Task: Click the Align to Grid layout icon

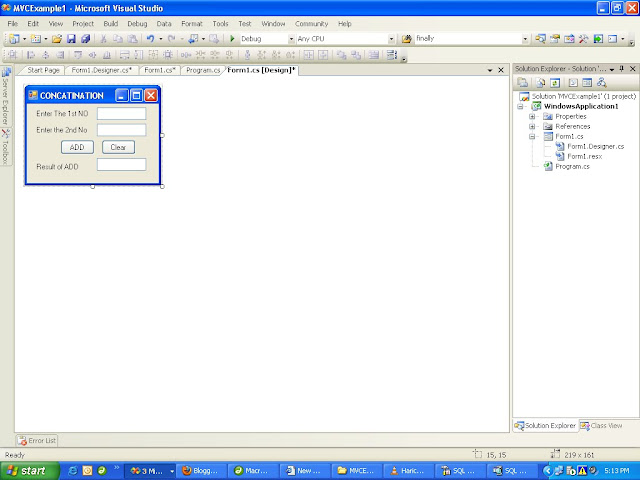Action: (13, 55)
